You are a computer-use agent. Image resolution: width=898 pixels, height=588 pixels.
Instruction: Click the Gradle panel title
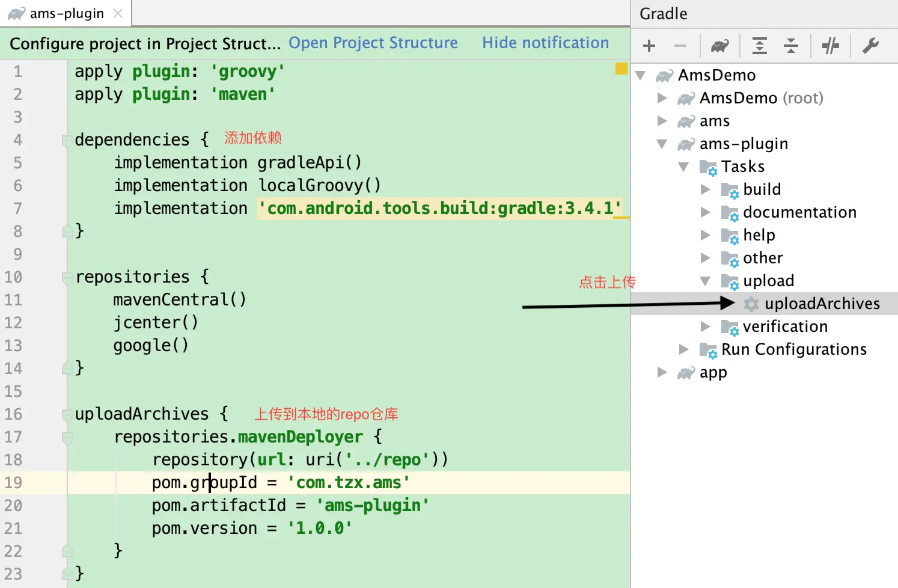point(664,14)
